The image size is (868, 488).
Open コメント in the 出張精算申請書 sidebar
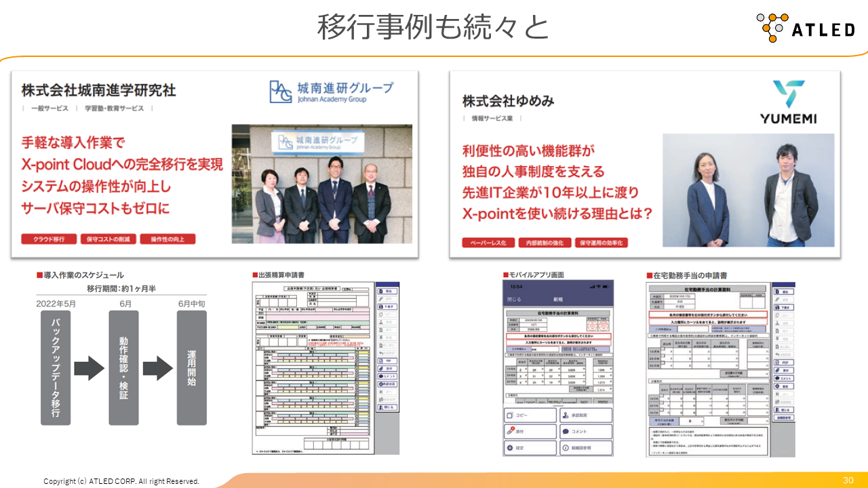pos(387,376)
